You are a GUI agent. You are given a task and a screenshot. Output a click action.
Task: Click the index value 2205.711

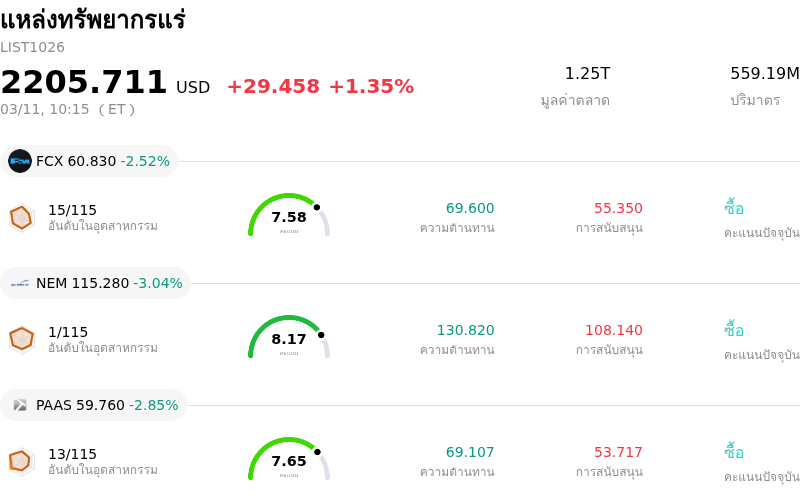point(84,83)
